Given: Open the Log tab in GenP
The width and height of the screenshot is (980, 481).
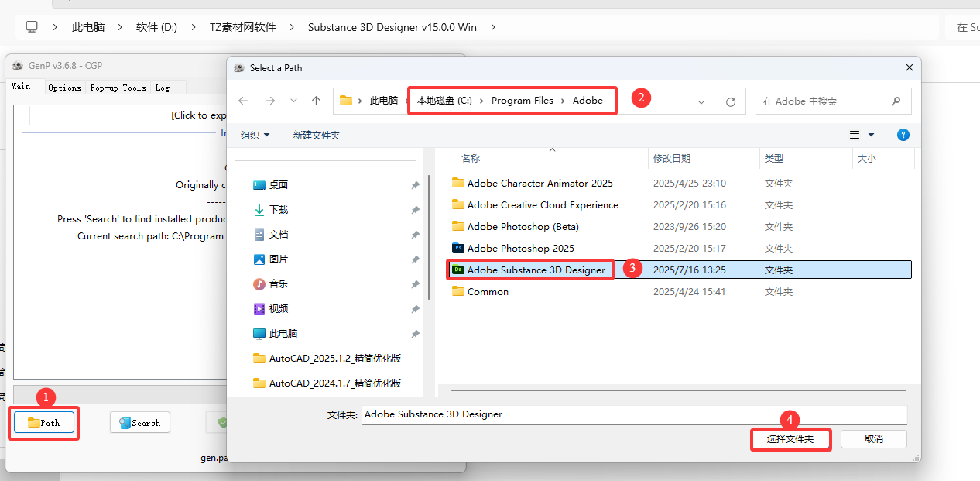Looking at the screenshot, I should point(163,88).
